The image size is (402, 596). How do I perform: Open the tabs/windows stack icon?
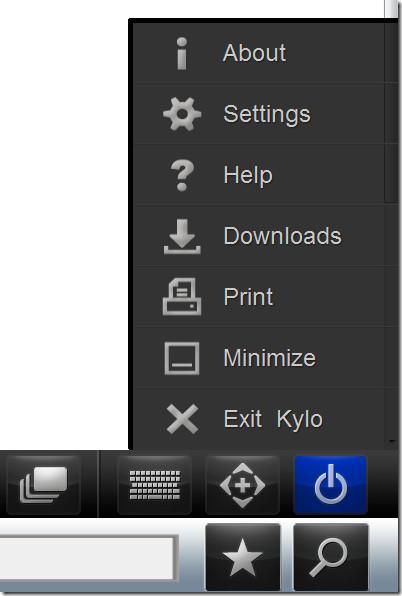[44, 485]
